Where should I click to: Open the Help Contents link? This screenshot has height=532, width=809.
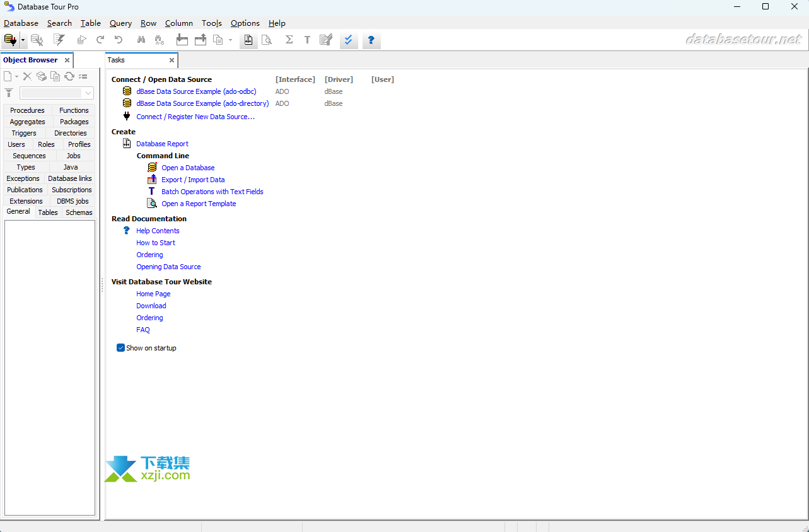tap(158, 231)
